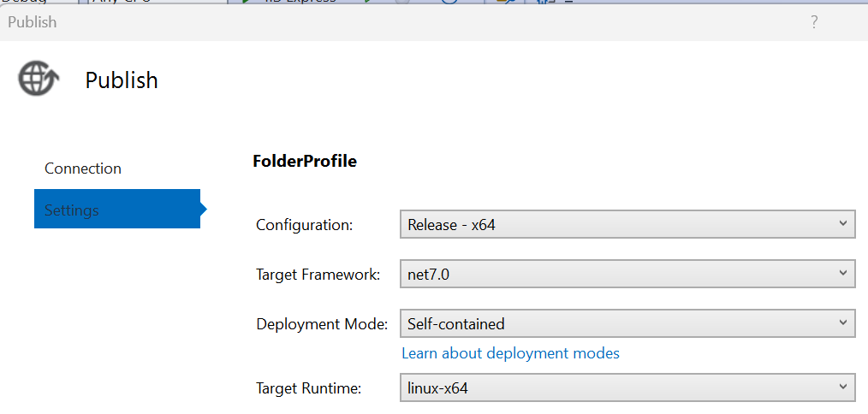Open the Learn about deployment modes link
This screenshot has height=414, width=868.
point(510,353)
